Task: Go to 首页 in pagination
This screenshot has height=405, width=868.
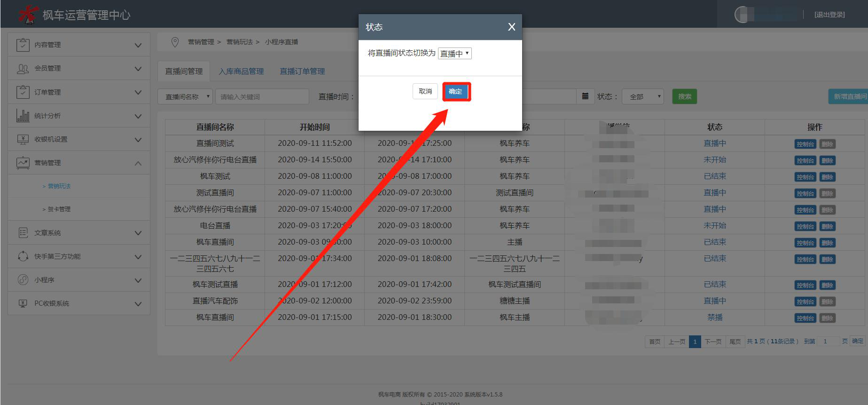Action: coord(655,341)
